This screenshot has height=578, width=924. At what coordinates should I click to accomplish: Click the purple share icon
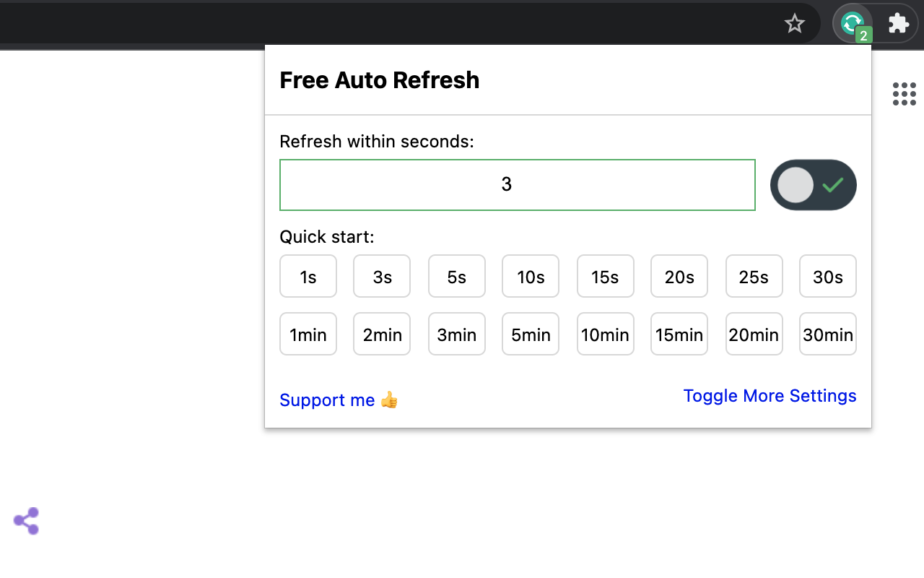click(26, 521)
